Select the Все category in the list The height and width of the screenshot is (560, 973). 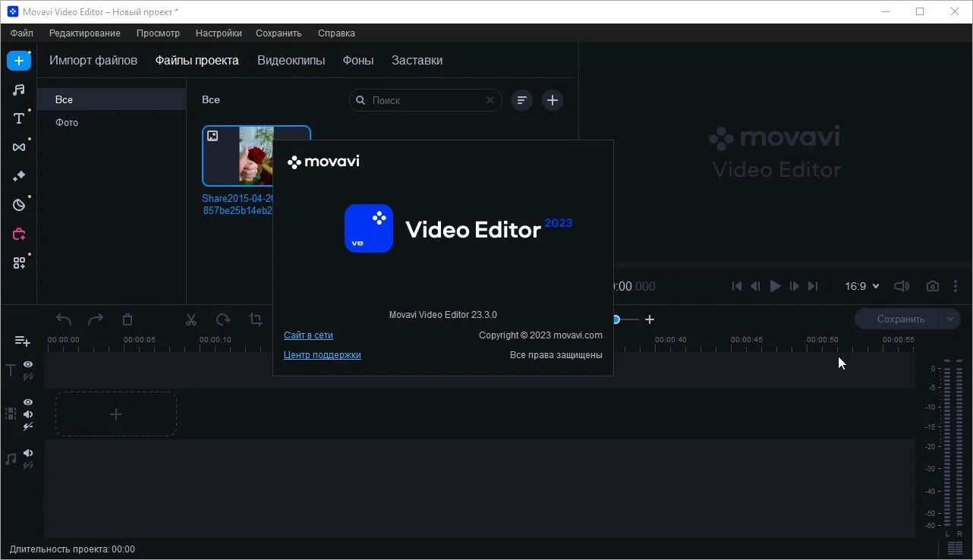tap(112, 99)
